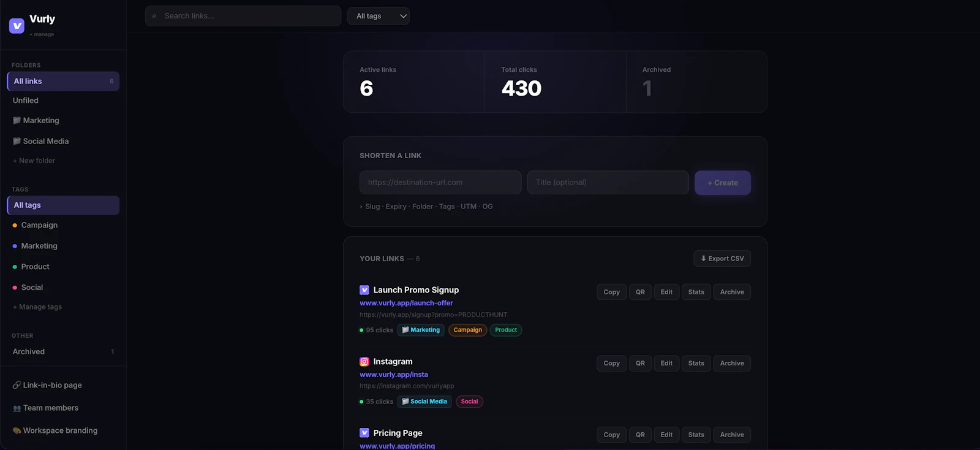View Stats for Instagram link
The image size is (980, 450).
click(696, 364)
